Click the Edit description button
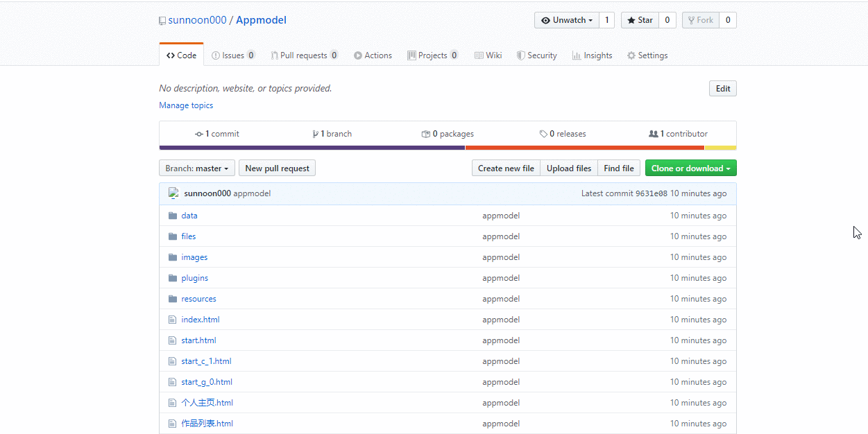 [x=723, y=89]
